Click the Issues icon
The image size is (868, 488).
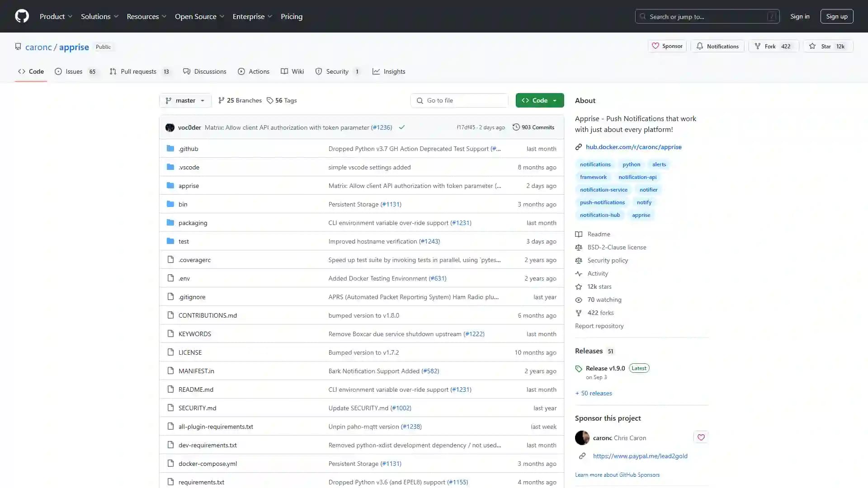[x=59, y=71]
